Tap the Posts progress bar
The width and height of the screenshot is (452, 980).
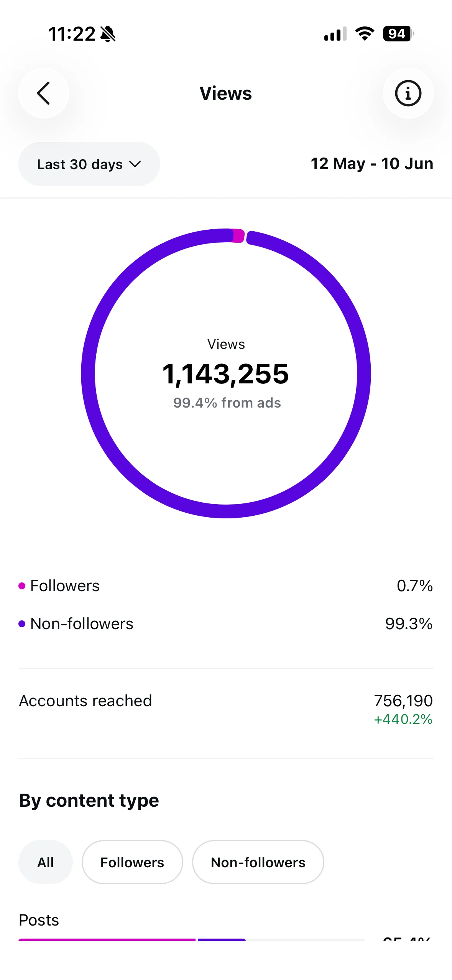click(x=191, y=939)
